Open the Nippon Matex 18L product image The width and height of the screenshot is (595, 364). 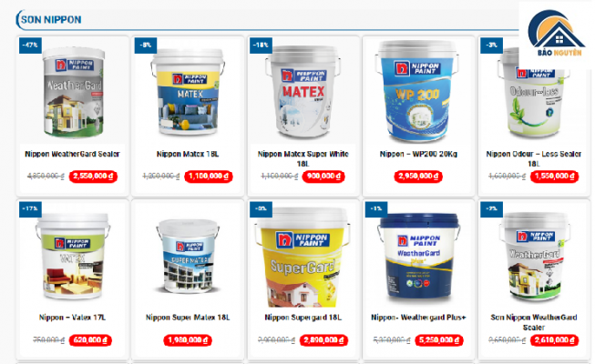(x=189, y=92)
